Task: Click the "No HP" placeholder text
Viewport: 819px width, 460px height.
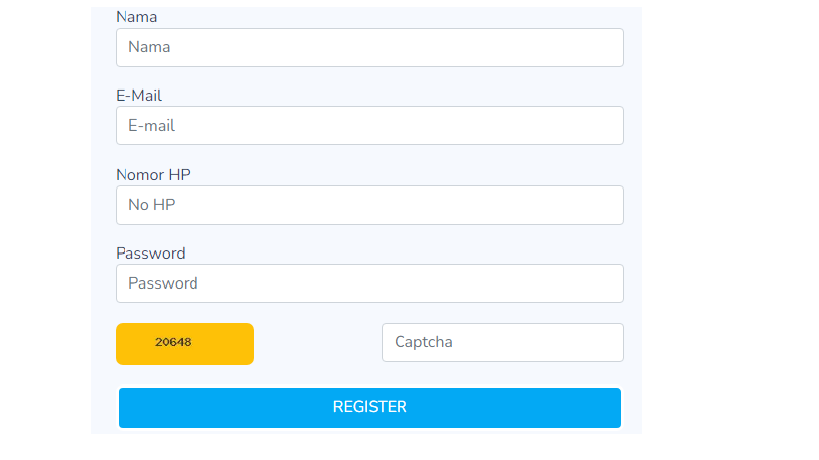Action: click(x=152, y=205)
